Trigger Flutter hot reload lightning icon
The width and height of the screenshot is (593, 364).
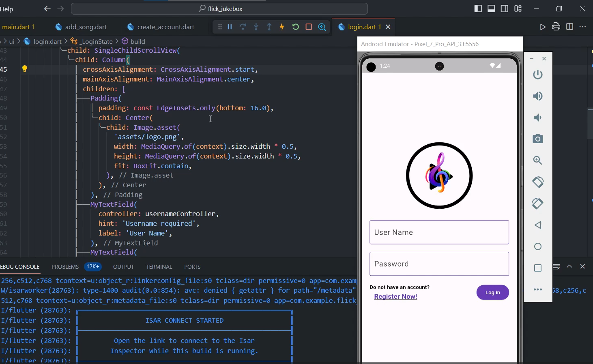(282, 27)
